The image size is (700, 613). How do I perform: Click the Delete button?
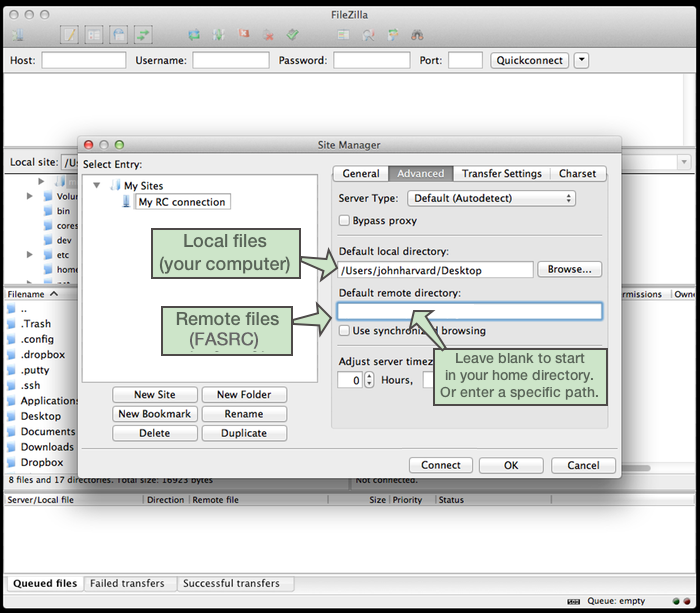pos(154,433)
